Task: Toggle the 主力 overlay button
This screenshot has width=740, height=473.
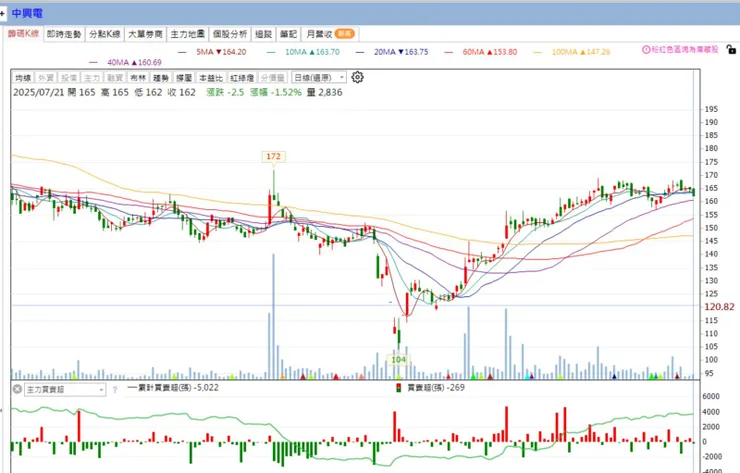Action: [92, 77]
